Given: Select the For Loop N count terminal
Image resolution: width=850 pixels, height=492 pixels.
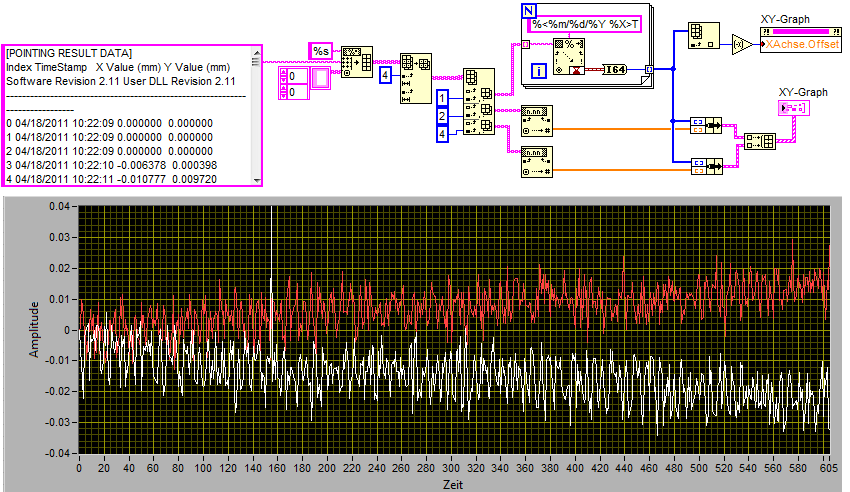Looking at the screenshot, I should 529,10.
